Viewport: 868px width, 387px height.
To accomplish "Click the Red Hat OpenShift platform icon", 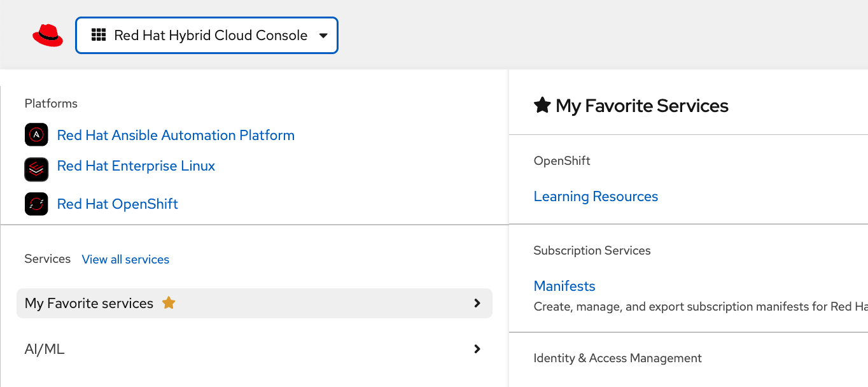I will [x=36, y=204].
